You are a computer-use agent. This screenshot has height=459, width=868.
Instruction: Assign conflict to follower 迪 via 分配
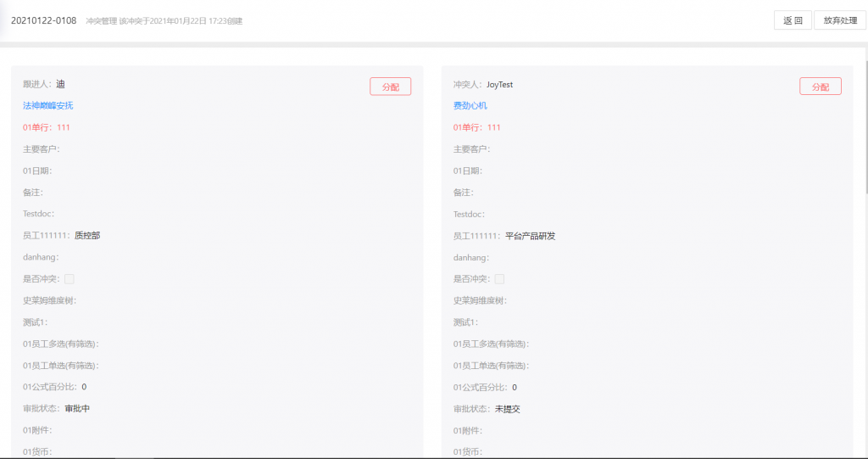pos(390,87)
